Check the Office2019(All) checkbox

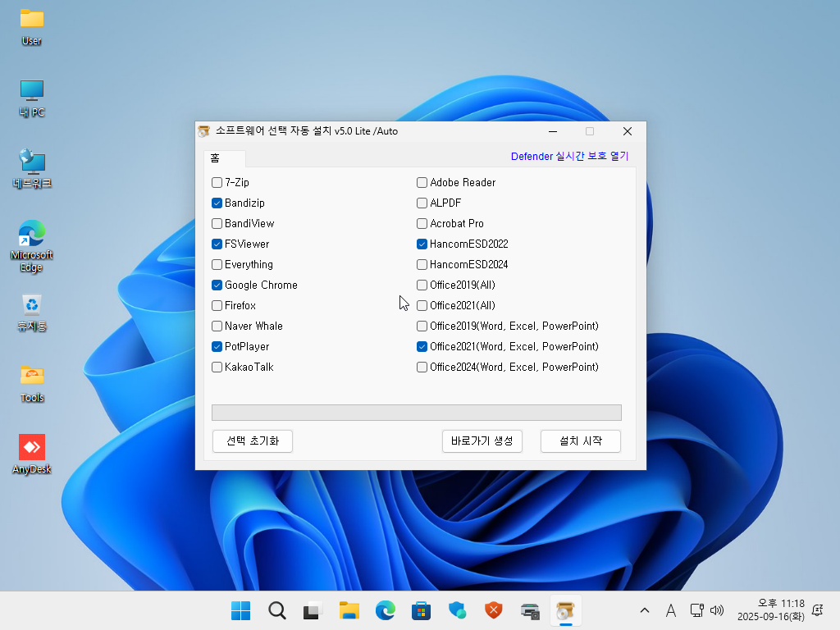pyautogui.click(x=422, y=285)
